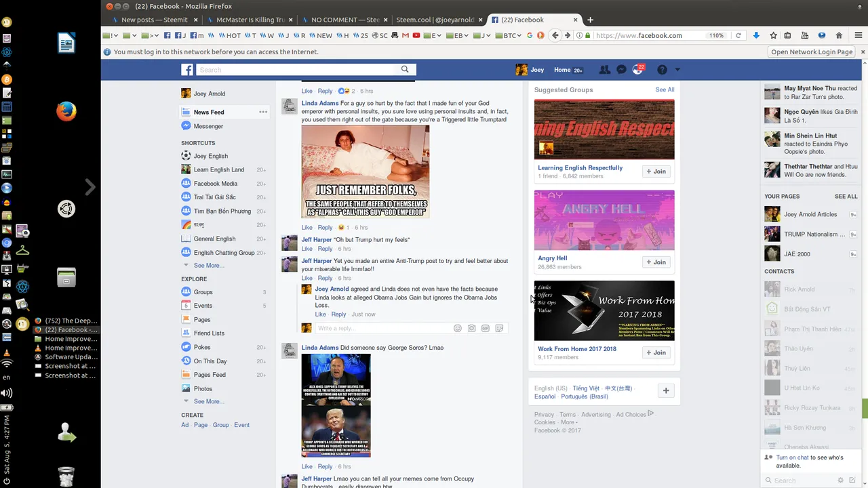The image size is (868, 488).
Task: Open chat options gear icon
Action: click(841, 480)
